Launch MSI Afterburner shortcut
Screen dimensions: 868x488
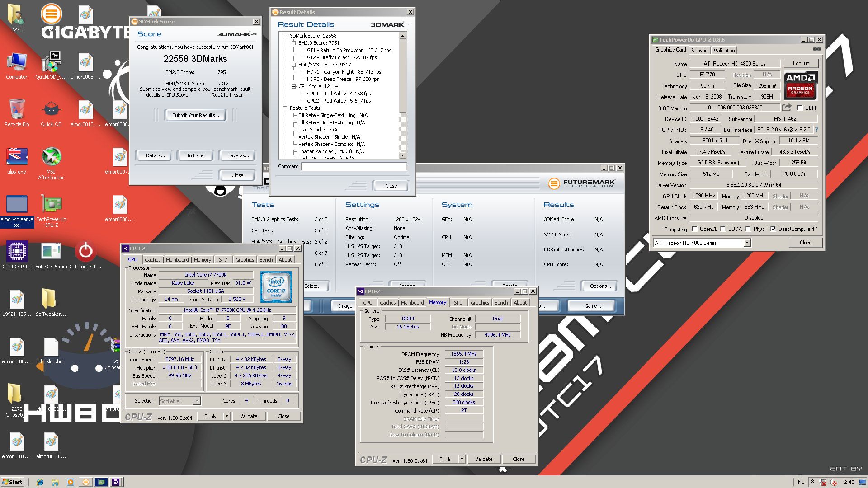click(x=51, y=164)
